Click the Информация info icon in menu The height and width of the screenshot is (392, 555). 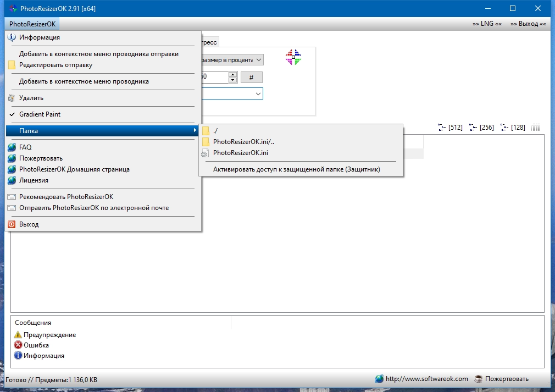coord(12,37)
